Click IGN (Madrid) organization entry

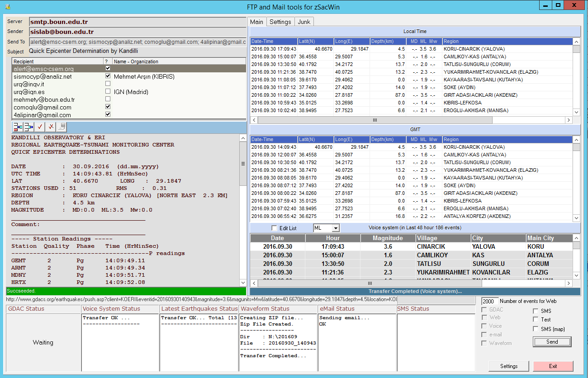pyautogui.click(x=131, y=92)
